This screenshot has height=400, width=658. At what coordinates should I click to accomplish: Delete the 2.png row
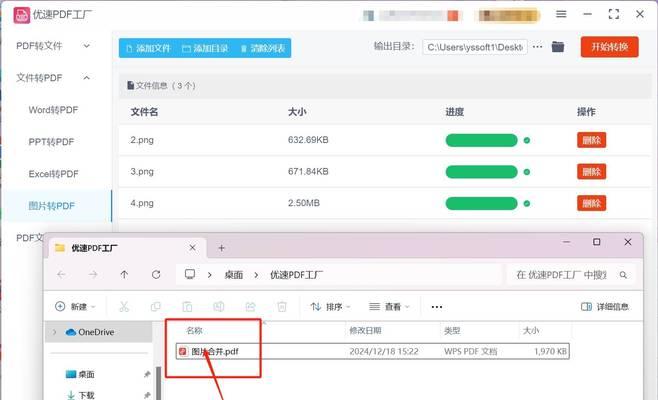(591, 140)
